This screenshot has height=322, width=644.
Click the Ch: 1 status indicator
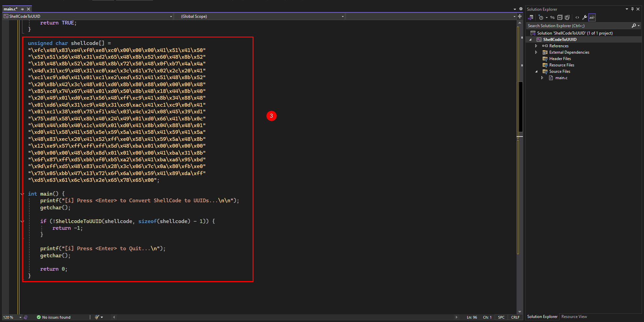point(487,317)
